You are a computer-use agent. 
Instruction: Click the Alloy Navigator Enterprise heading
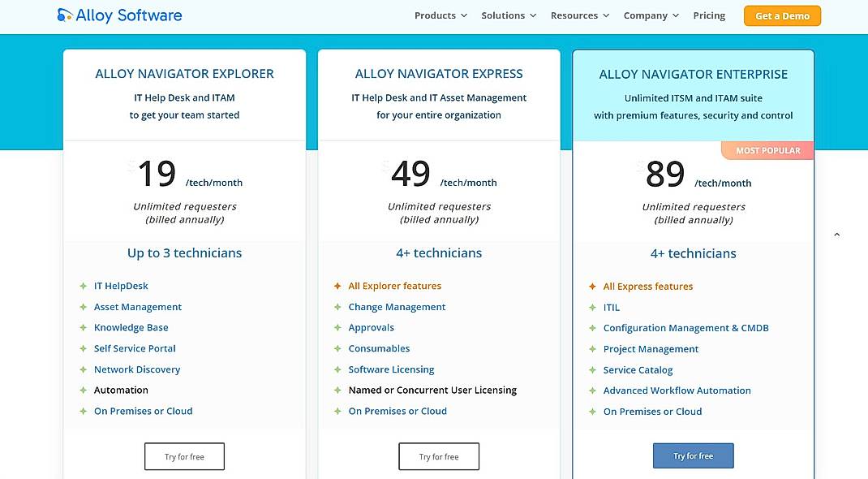click(693, 74)
